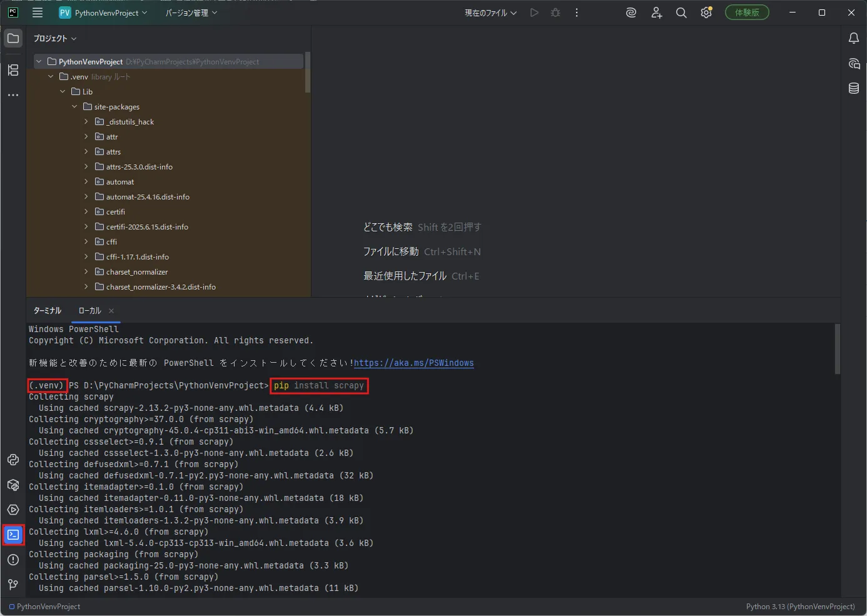Open the version control dropdown
Viewport: 867px width, 616px height.
coord(191,13)
